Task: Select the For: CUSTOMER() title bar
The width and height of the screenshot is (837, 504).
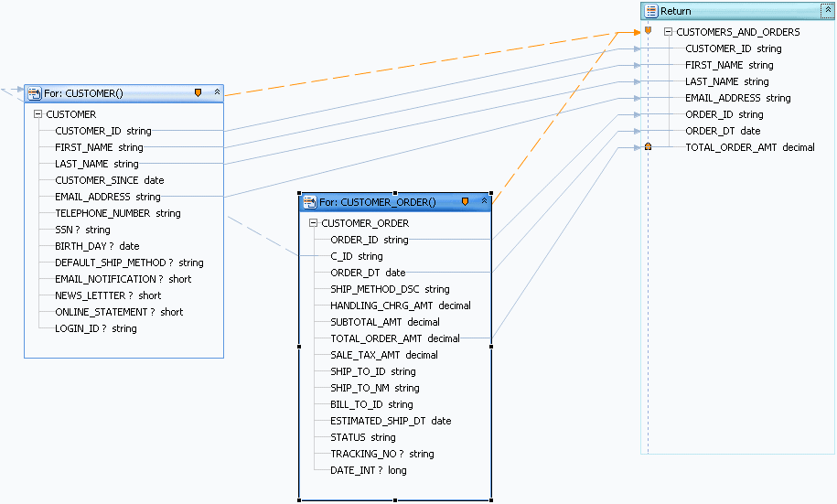Action: [x=123, y=93]
